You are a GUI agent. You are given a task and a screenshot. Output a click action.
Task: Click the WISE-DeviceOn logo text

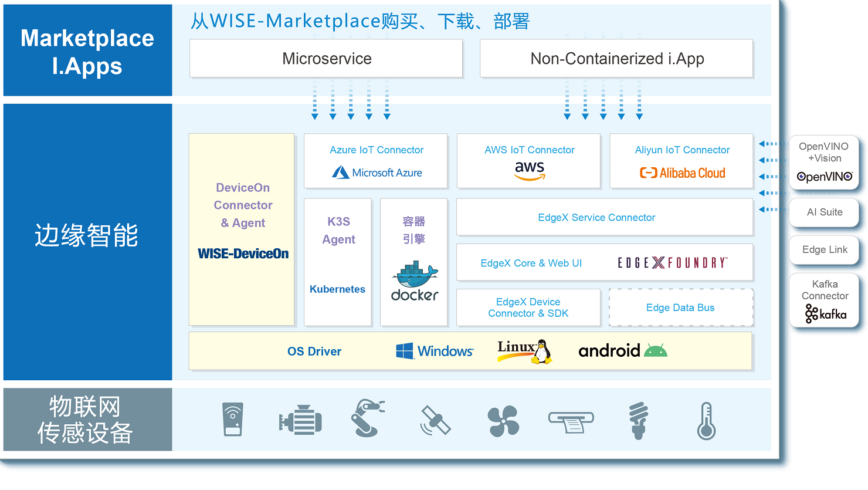243,254
